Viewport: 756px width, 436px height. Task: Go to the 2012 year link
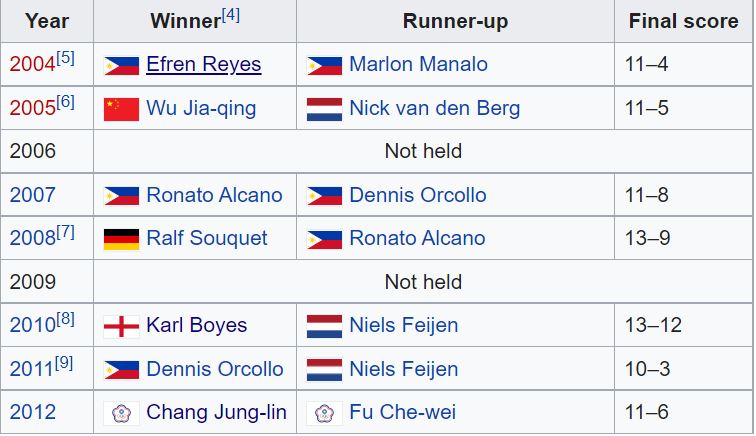click(x=32, y=412)
